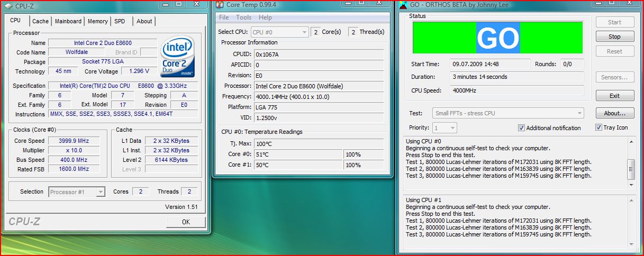644x256 pixels.
Task: Click the CPU #0 log scroll-up arrow
Action: click(631, 141)
